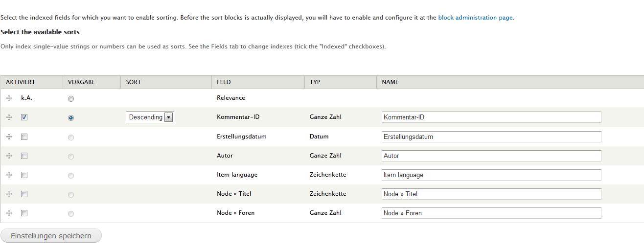Select the Item language default radio button
The image size is (644, 252).
(71, 176)
